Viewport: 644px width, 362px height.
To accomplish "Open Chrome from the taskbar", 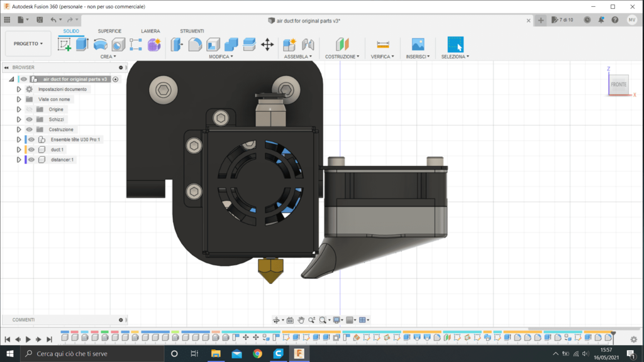I will 257,353.
